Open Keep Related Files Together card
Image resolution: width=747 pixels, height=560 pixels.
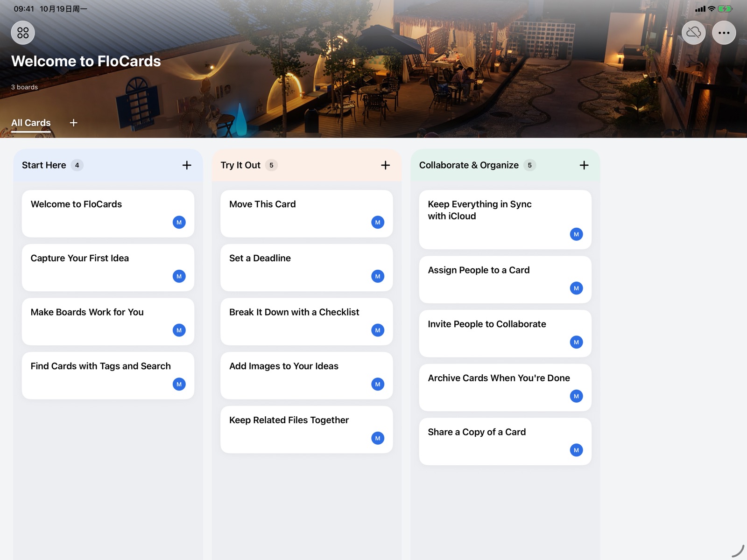(x=307, y=430)
